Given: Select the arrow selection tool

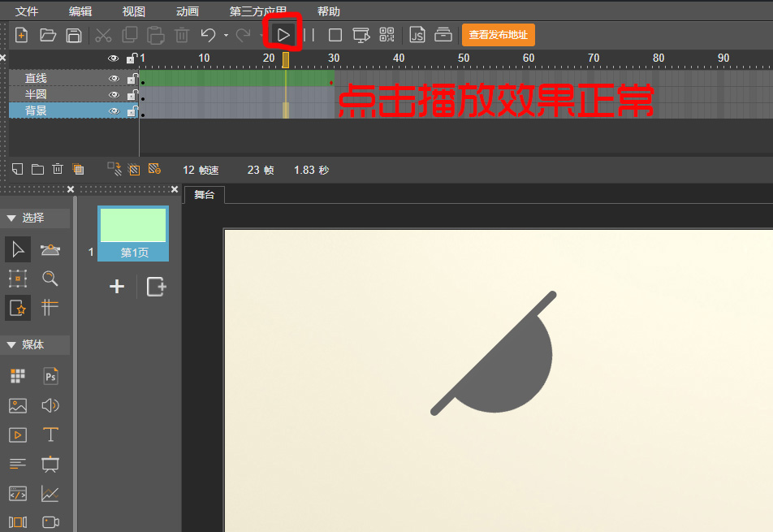Looking at the screenshot, I should point(18,249).
